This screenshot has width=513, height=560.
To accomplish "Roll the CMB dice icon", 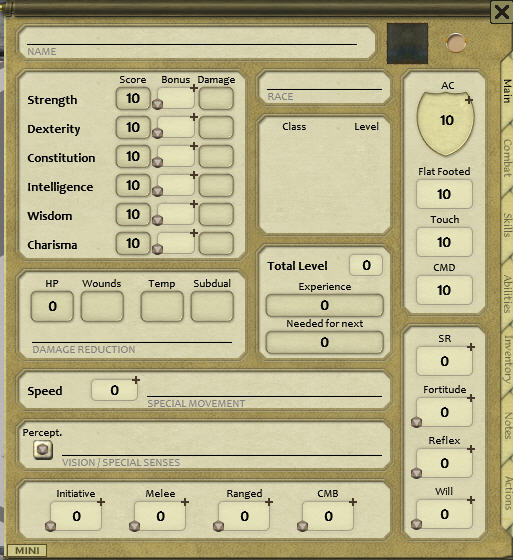I will (x=302, y=526).
